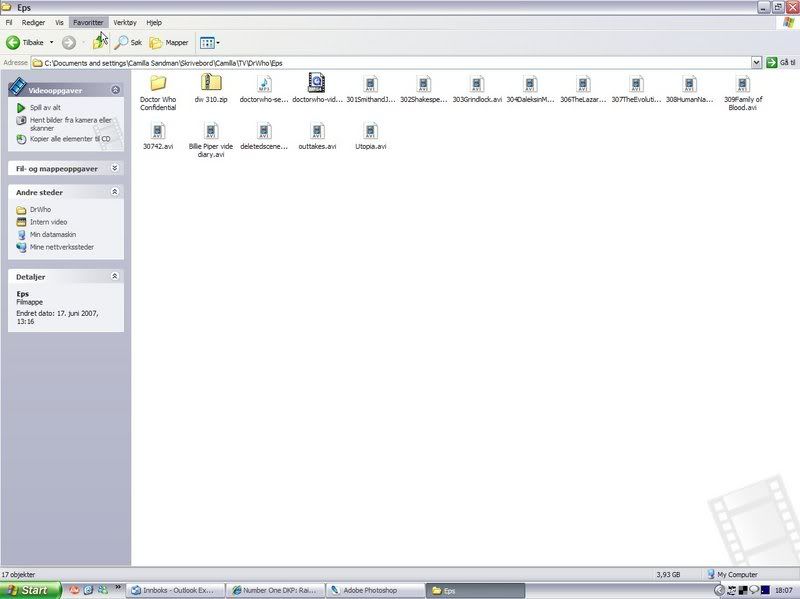Click the Spill av alt link
Viewport: 800px width, 599px height.
44,107
